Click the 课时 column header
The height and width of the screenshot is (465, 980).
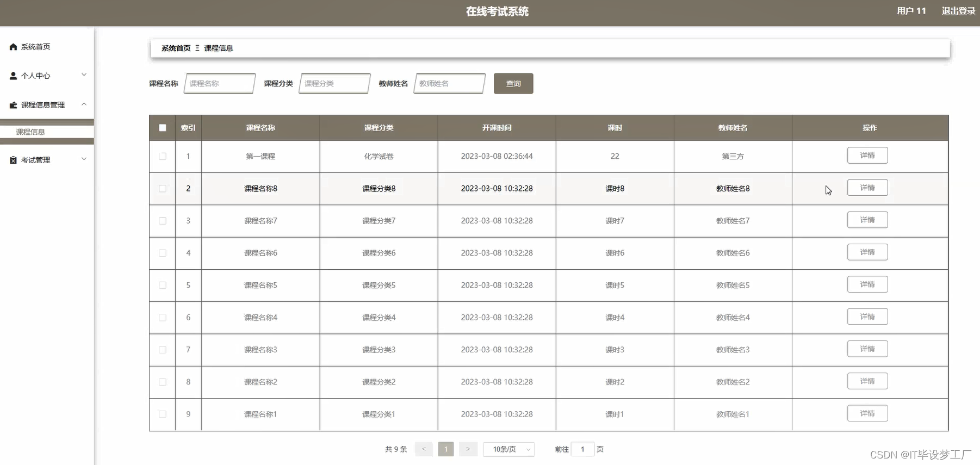[615, 128]
